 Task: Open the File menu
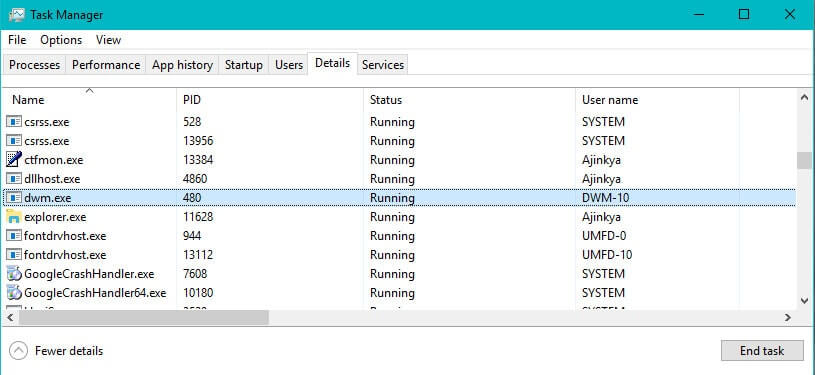click(x=17, y=40)
